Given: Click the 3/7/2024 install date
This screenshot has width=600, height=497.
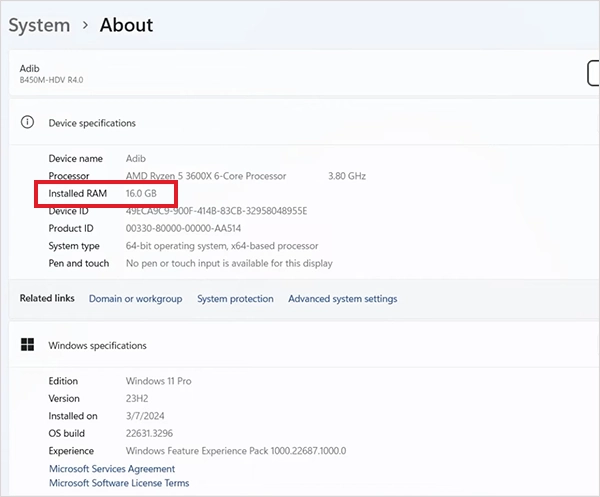Looking at the screenshot, I should (145, 416).
